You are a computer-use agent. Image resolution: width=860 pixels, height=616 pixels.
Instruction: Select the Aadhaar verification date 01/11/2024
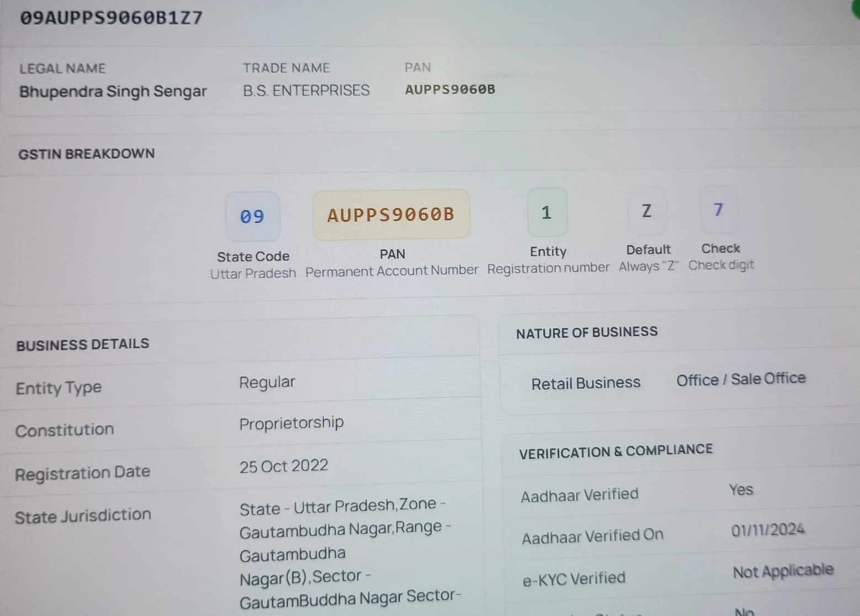click(768, 530)
